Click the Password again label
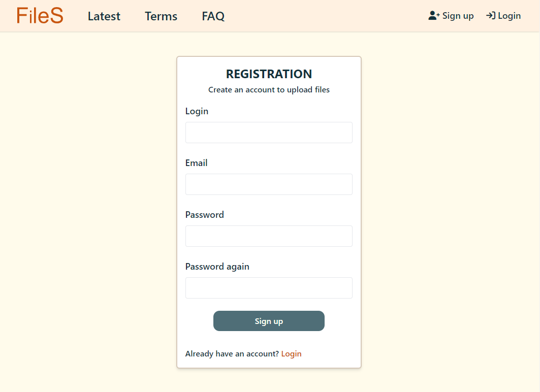Image resolution: width=540 pixels, height=392 pixels. click(x=217, y=266)
